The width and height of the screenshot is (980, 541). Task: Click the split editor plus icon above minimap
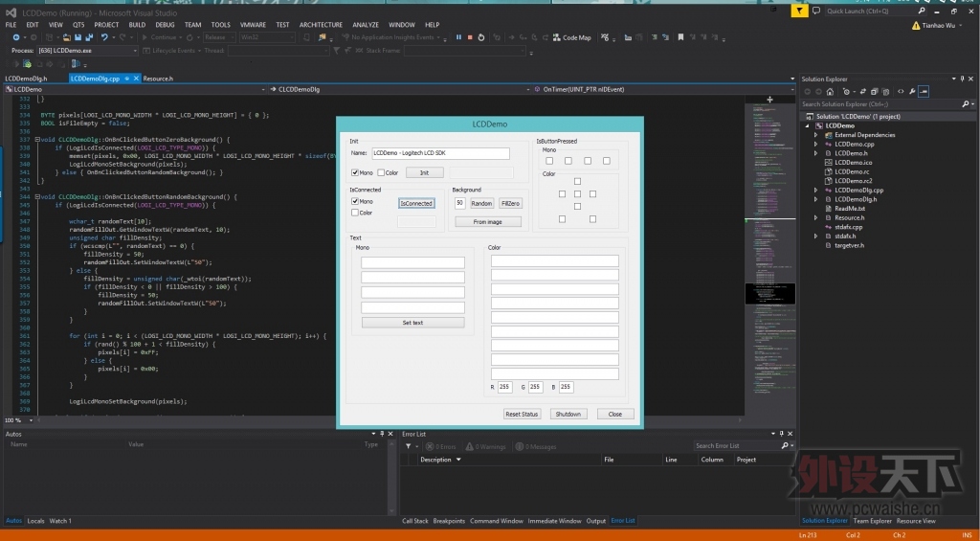(x=770, y=100)
